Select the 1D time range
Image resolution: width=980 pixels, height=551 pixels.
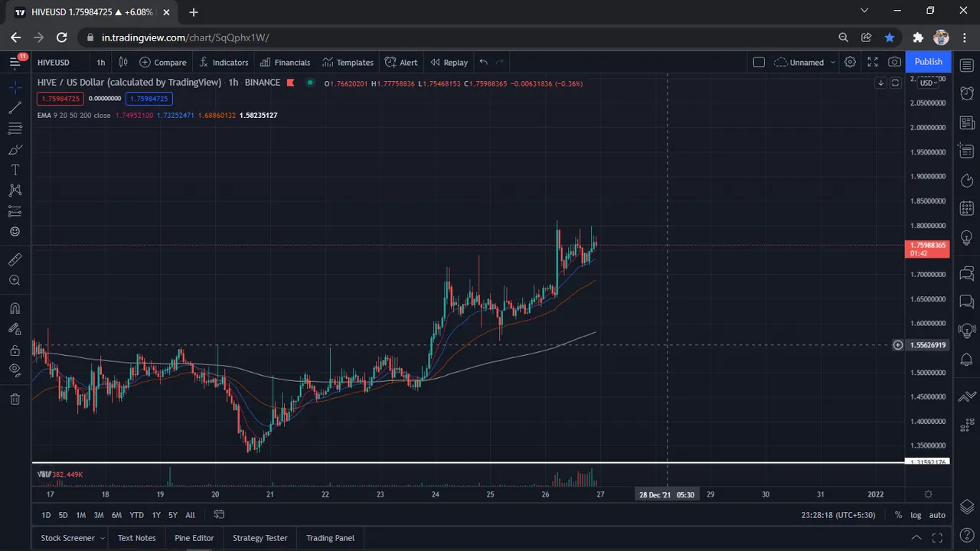point(46,515)
